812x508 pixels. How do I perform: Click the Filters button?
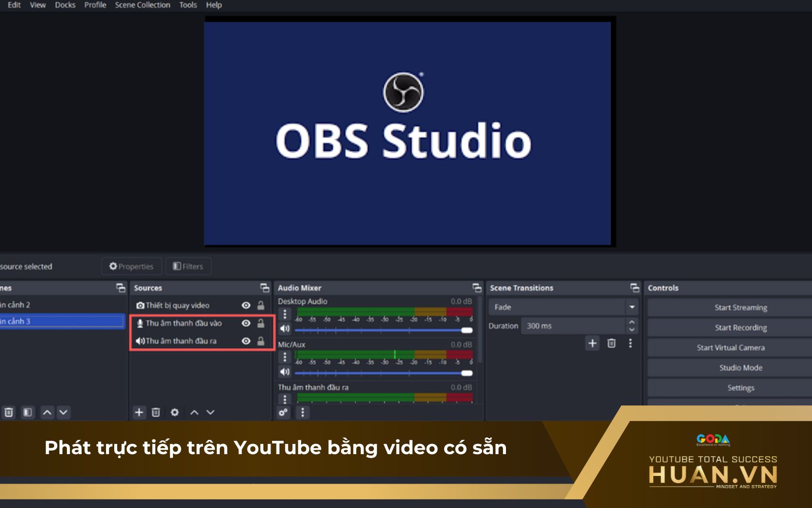[x=188, y=266]
